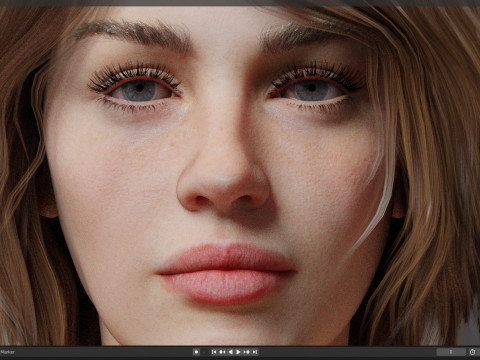The width and height of the screenshot is (480, 360).
Task: Toggle the auto keying record button
Action: coord(196,352)
